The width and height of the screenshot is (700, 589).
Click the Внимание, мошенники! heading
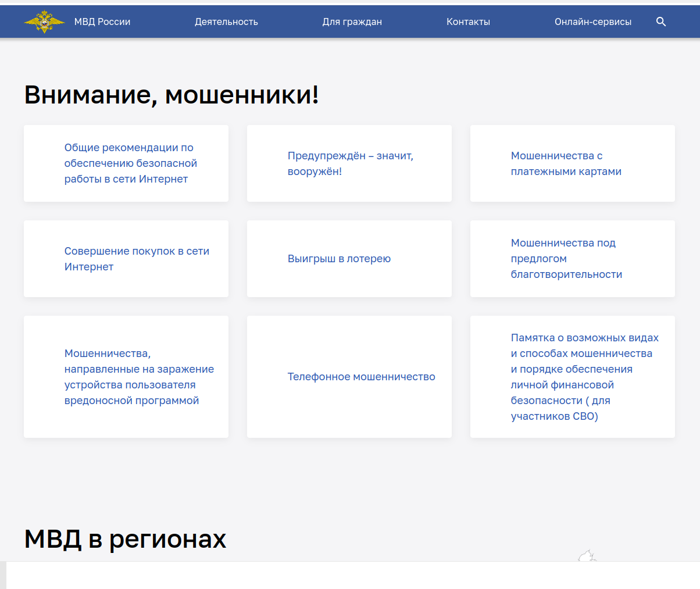(172, 95)
